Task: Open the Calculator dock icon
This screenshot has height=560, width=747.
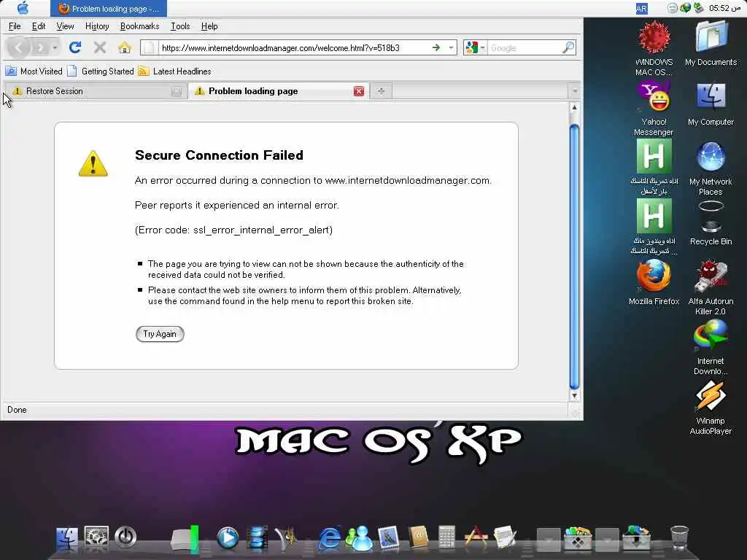Action: (x=446, y=538)
